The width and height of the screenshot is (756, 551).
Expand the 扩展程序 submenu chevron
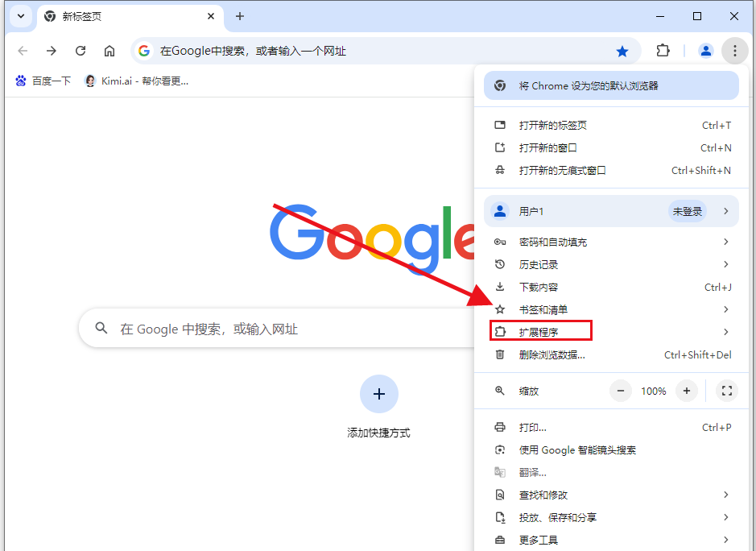pyautogui.click(x=725, y=331)
